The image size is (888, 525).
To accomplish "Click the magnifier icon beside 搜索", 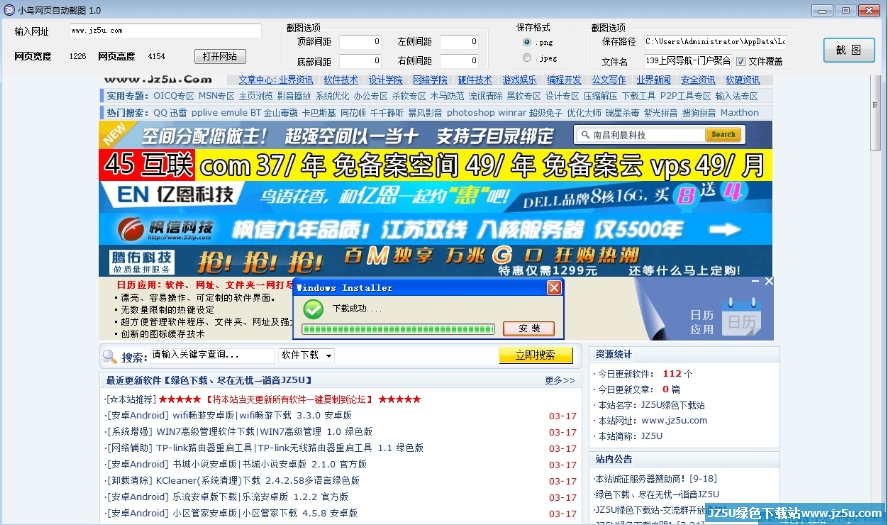I will pyautogui.click(x=109, y=356).
